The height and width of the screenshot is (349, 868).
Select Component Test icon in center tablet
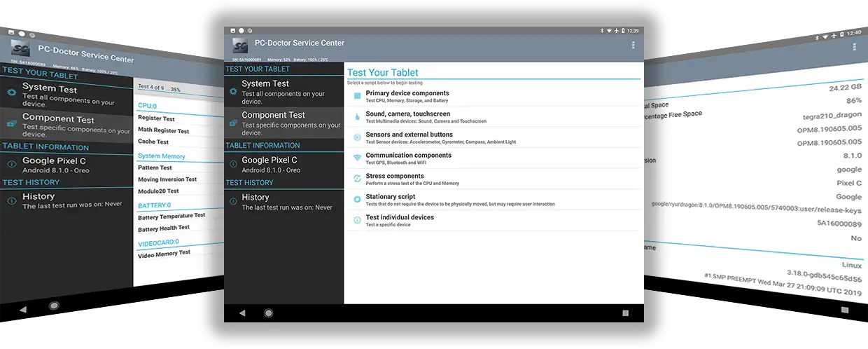232,122
